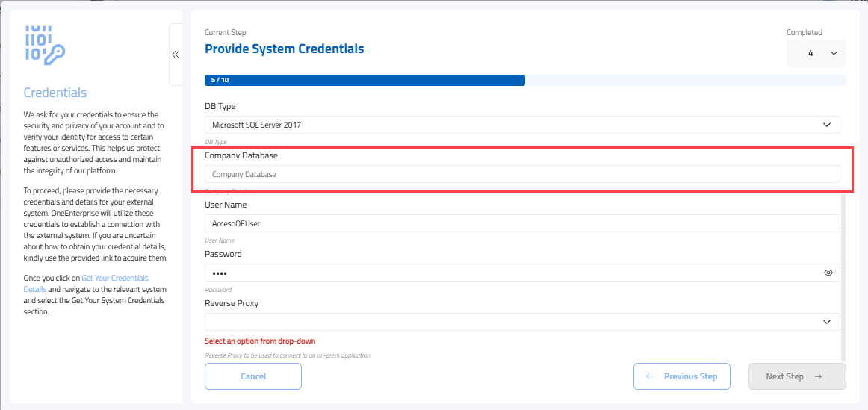Go back with Previous Step button

(681, 376)
